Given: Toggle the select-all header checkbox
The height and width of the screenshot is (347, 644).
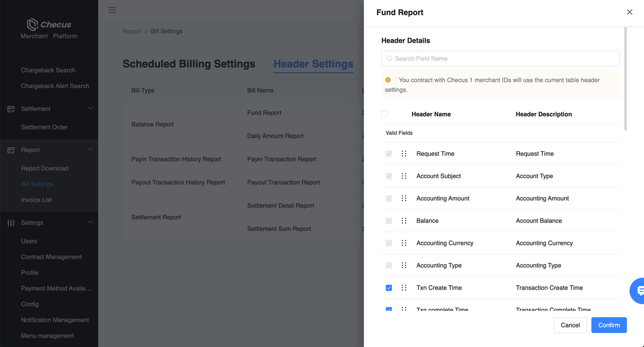Looking at the screenshot, I should coord(384,114).
